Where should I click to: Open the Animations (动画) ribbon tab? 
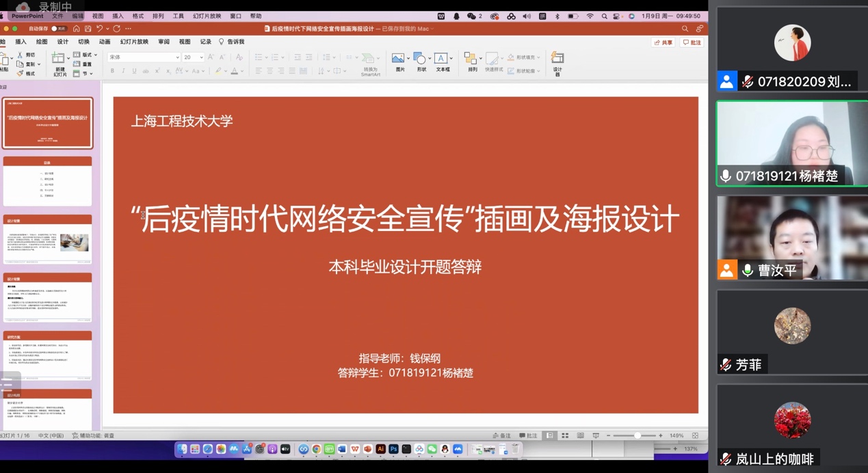pyautogui.click(x=105, y=42)
